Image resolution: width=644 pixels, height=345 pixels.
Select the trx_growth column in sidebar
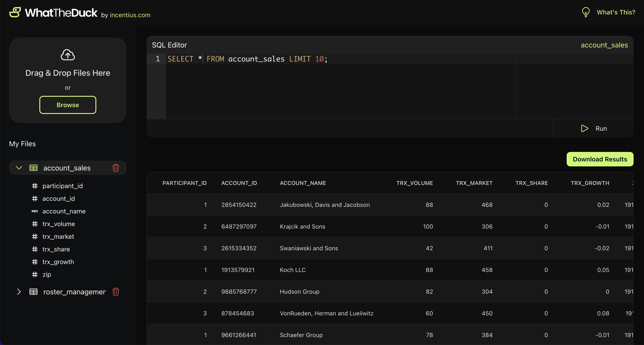58,262
